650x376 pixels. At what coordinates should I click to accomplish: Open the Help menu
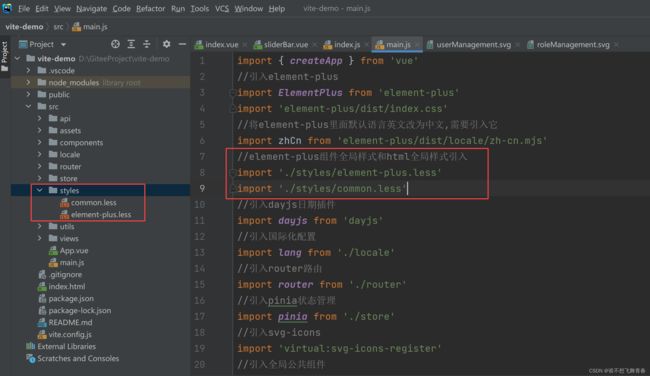point(276,8)
